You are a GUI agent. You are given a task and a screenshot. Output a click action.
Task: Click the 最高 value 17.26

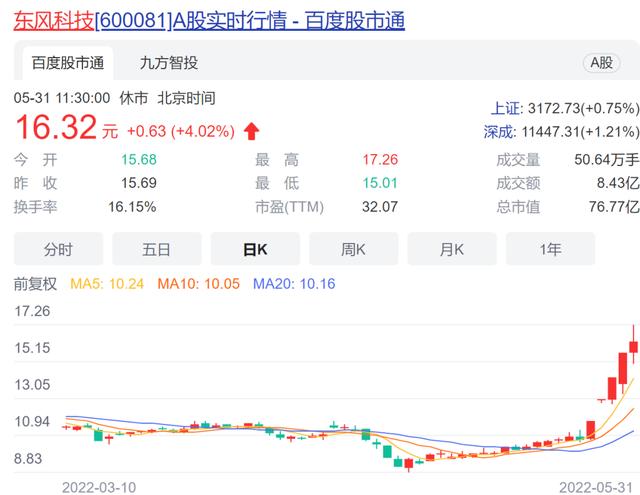coord(380,160)
